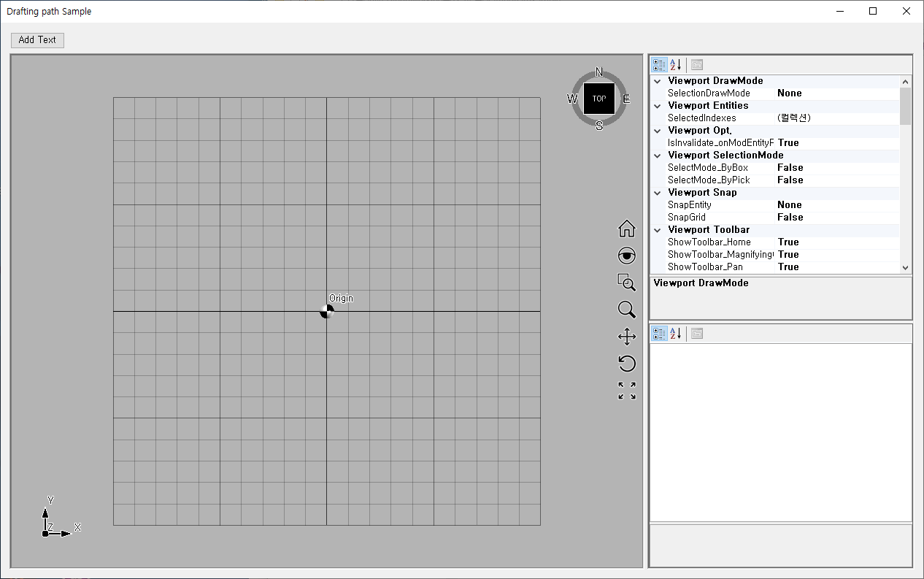
Task: Click ShowToolbar_Pan value True
Action: 788,267
